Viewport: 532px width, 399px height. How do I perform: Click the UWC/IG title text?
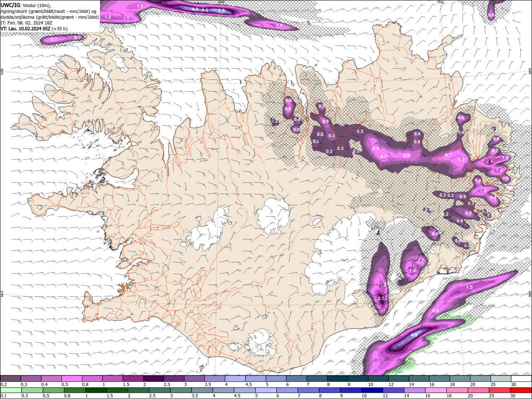tap(10, 5)
